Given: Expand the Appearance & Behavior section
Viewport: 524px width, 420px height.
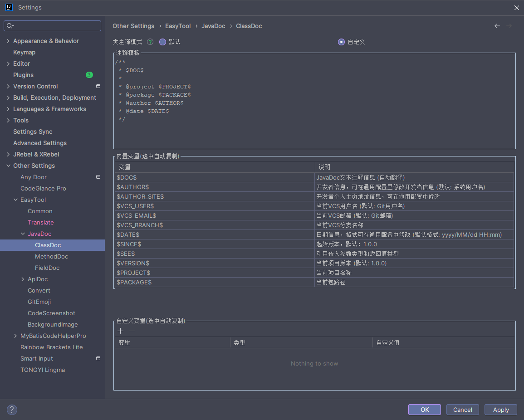Looking at the screenshot, I should click(x=8, y=41).
